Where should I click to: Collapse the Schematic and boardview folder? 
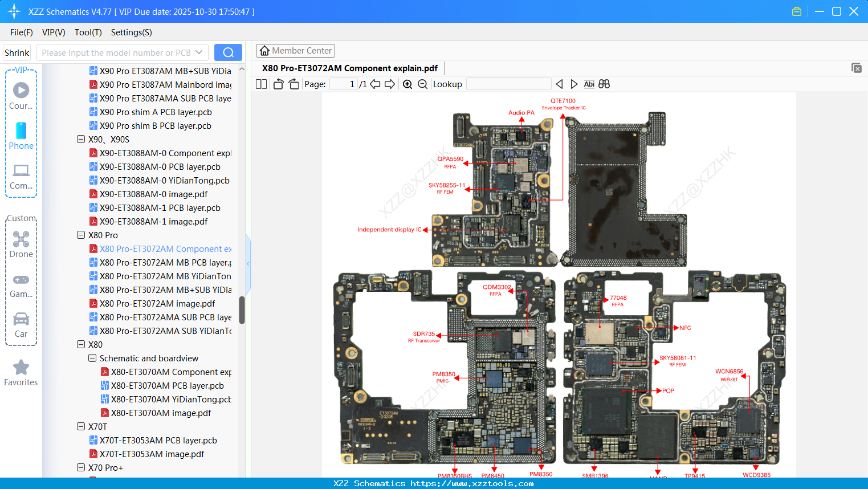(92, 358)
